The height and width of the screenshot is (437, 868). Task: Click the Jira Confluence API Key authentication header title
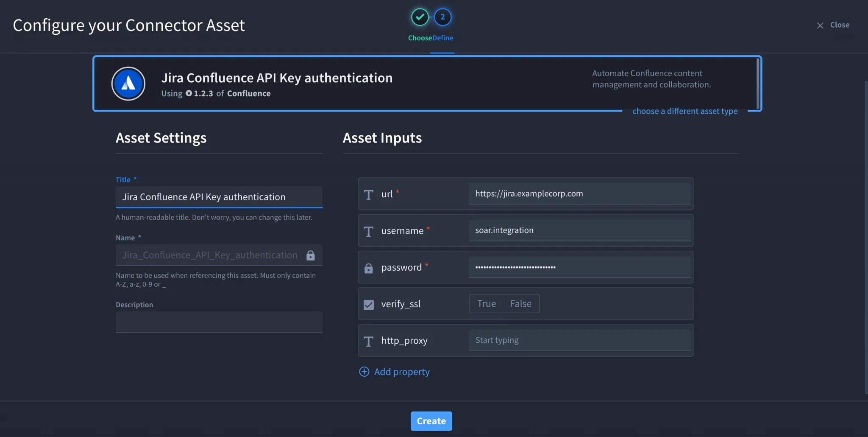[277, 78]
